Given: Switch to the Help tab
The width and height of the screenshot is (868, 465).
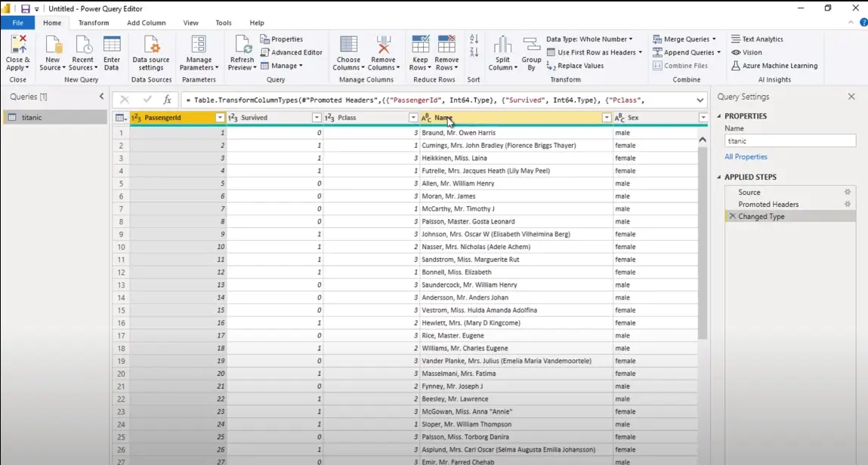Looking at the screenshot, I should click(257, 23).
